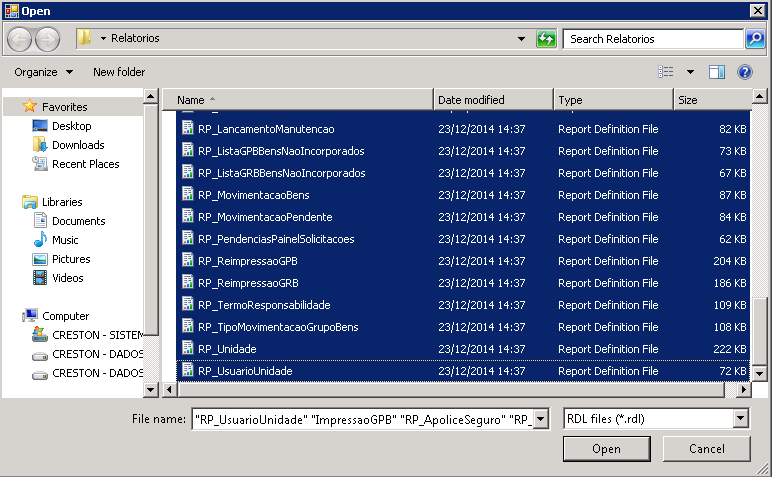This screenshot has width=772, height=477.
Task: Click the Forward navigation arrow
Action: pos(48,39)
